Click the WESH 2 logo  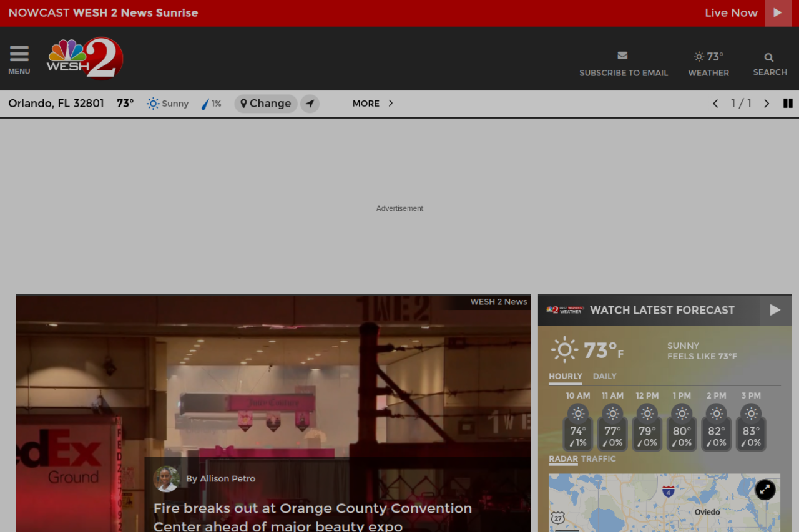pos(85,59)
